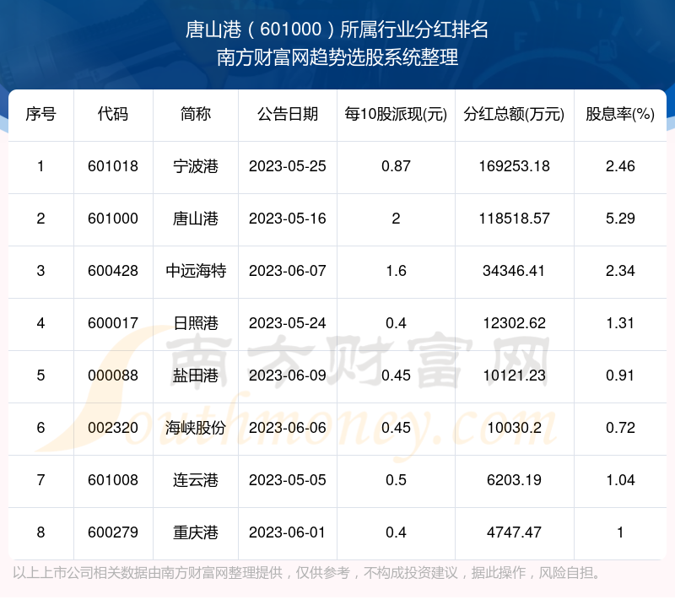Click the title 唐山港（601000）所属行业分红排名
Viewport: 675px width, 616px height.
(337, 30)
